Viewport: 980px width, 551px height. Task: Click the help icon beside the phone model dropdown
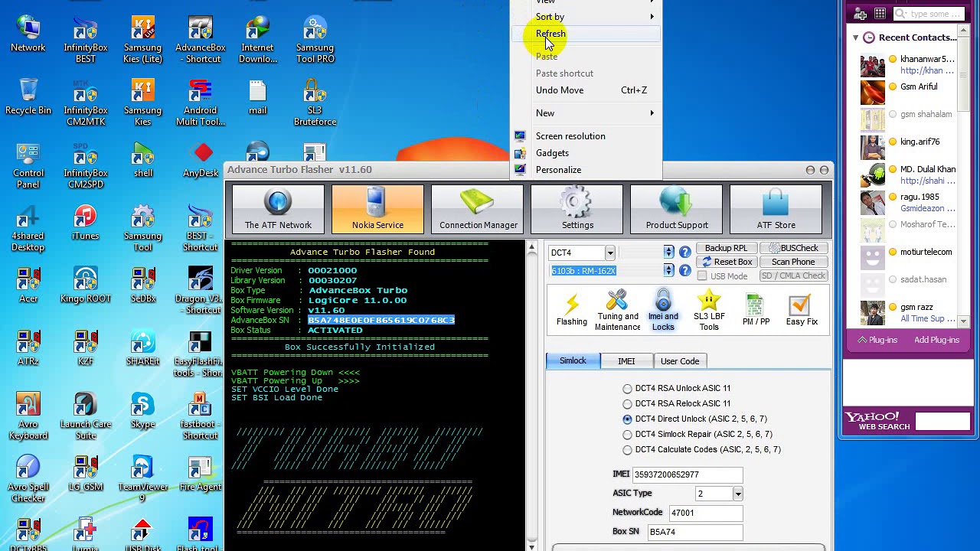click(x=684, y=271)
